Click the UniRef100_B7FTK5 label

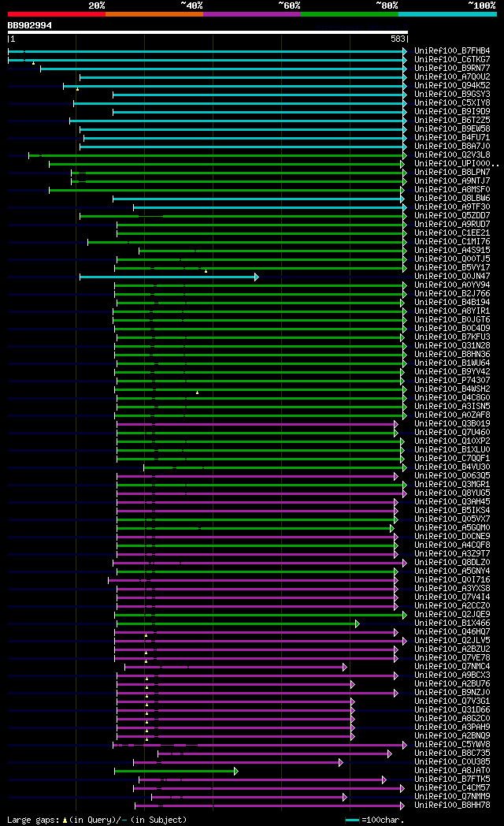coord(452,779)
